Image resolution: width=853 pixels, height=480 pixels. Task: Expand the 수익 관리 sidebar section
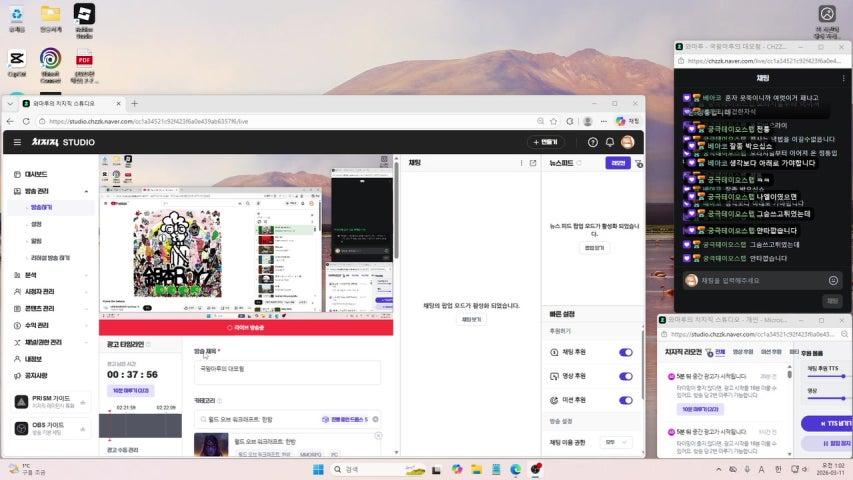click(86, 325)
